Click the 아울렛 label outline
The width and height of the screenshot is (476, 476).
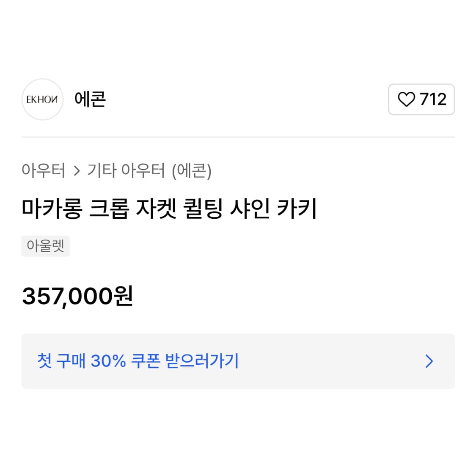coord(46,246)
